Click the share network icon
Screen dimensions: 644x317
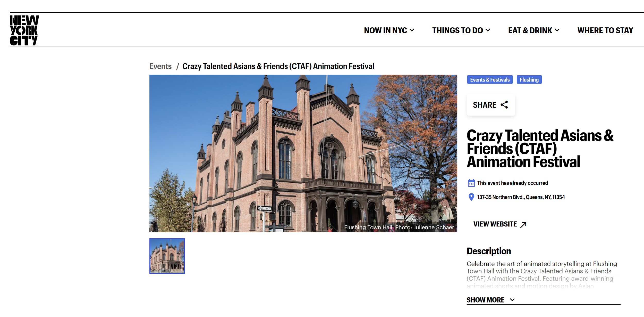coord(504,105)
